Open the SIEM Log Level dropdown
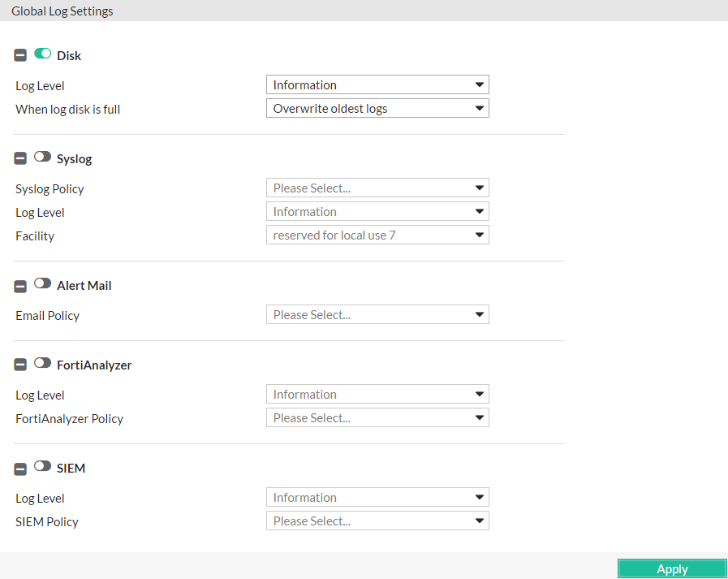The width and height of the screenshot is (728, 579). click(x=377, y=497)
